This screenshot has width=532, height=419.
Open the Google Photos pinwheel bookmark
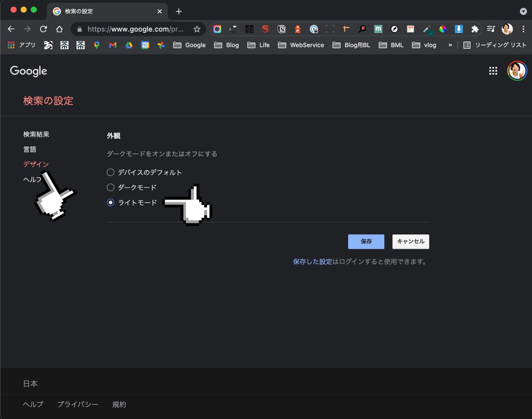(161, 45)
